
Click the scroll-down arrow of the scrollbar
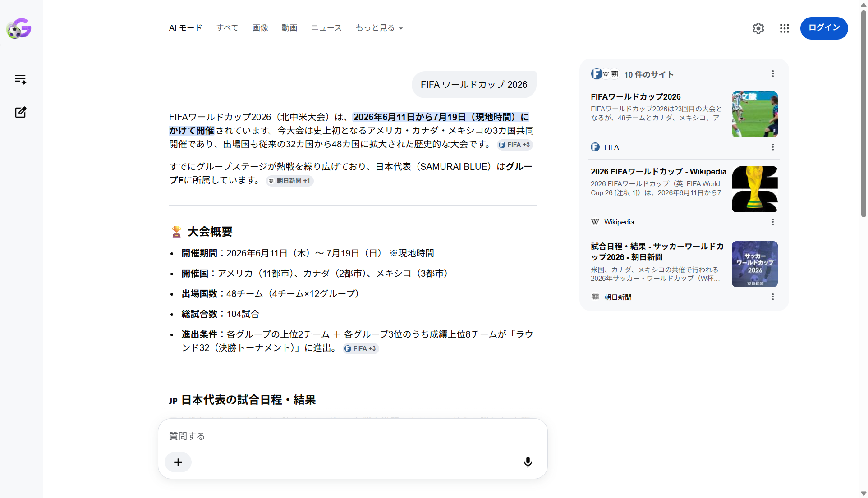click(x=863, y=493)
